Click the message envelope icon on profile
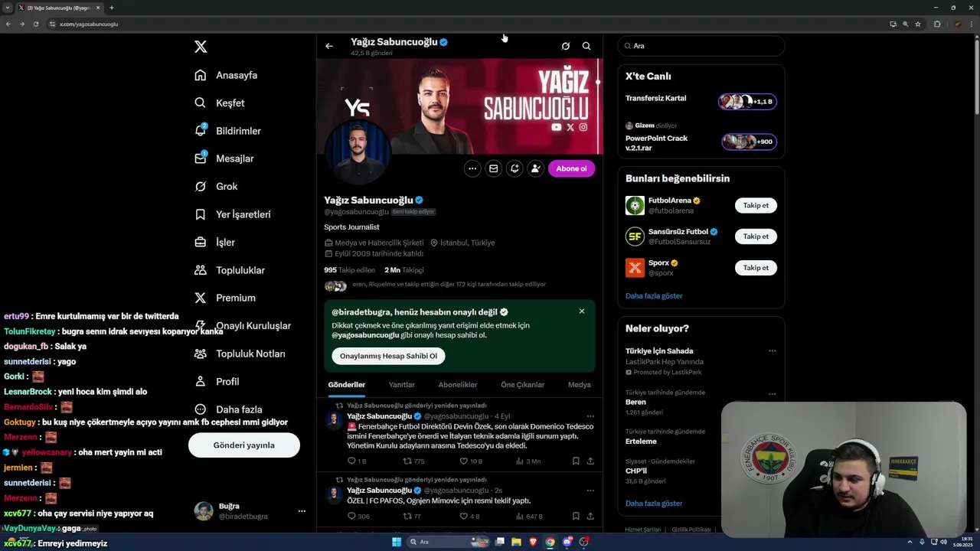The height and width of the screenshot is (551, 980). [494, 168]
